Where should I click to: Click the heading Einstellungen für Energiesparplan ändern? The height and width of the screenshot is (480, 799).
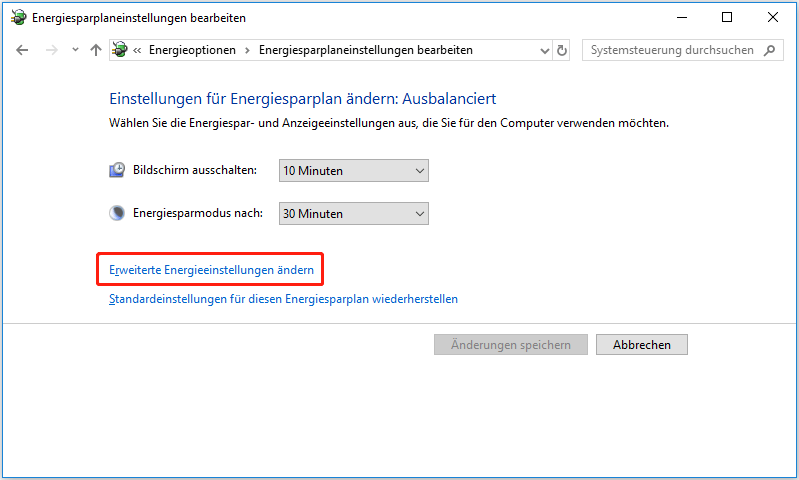click(x=303, y=98)
